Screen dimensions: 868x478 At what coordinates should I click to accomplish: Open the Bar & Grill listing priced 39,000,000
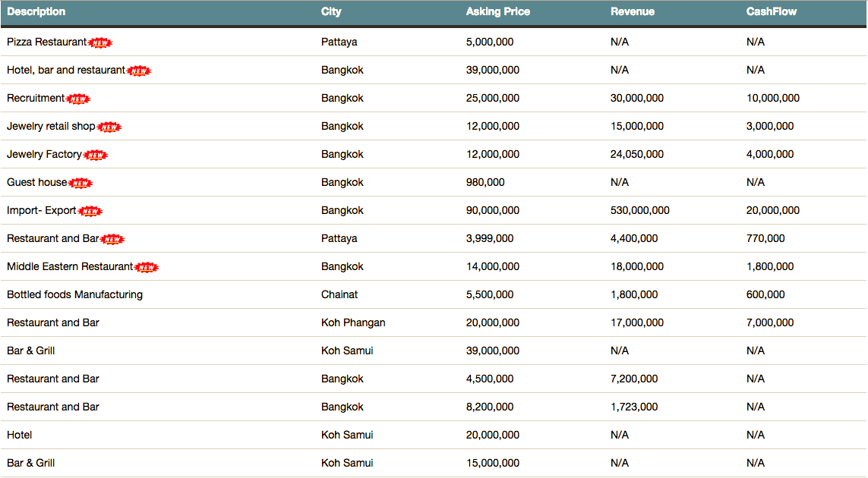pos(31,351)
